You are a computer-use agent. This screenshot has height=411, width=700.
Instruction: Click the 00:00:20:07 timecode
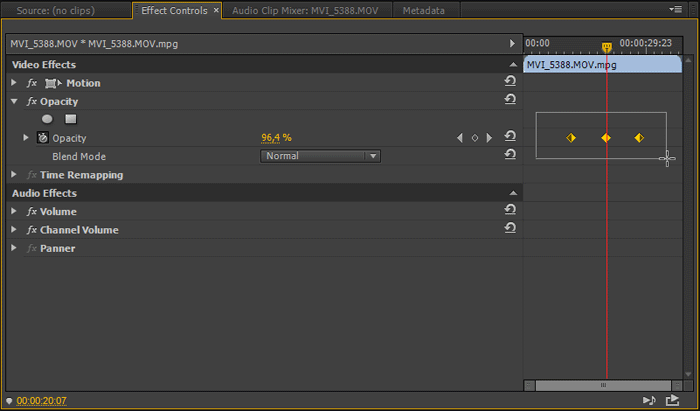[42, 401]
